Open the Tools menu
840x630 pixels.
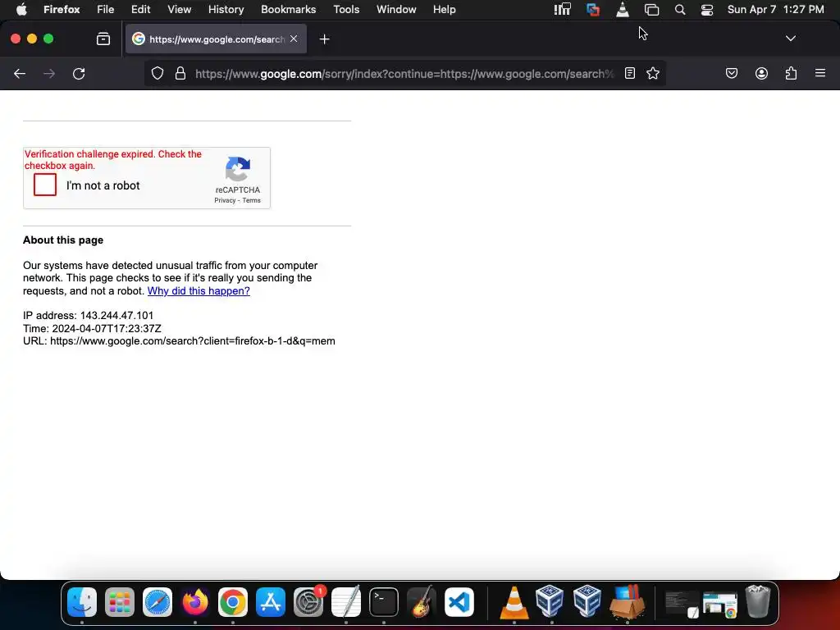coord(346,10)
